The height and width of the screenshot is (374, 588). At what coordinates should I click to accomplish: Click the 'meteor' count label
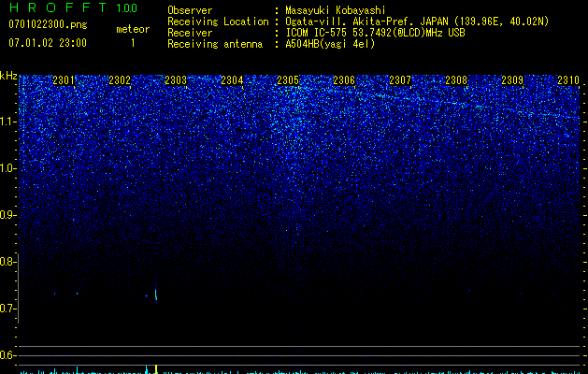click(133, 29)
